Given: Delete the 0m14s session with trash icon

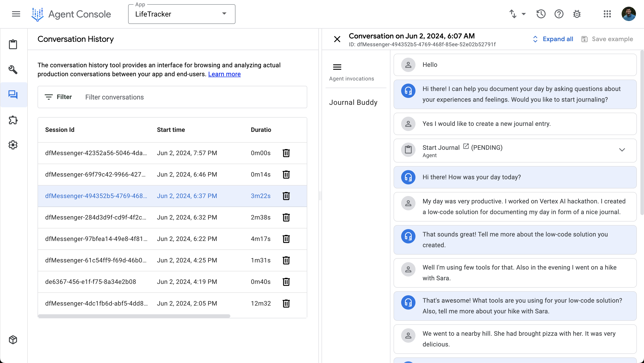Looking at the screenshot, I should 286,174.
